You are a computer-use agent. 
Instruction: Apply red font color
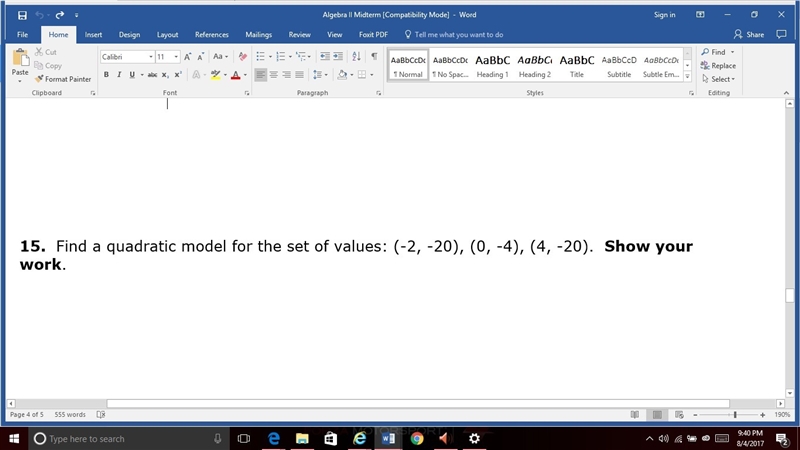235,74
